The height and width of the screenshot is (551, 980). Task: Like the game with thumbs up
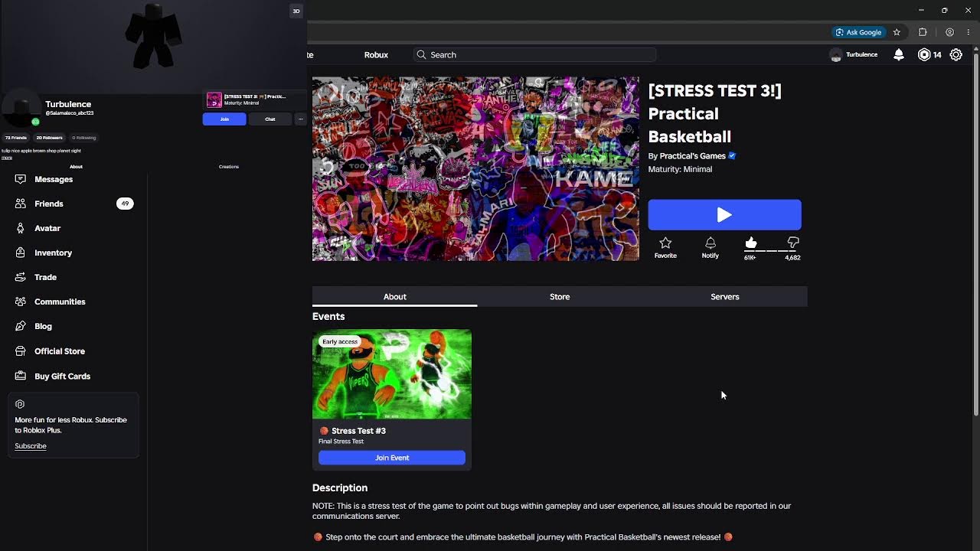pos(750,243)
